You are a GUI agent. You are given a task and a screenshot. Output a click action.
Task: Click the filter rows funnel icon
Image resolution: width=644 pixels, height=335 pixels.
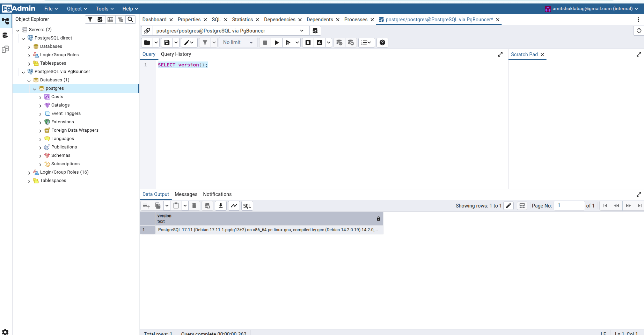(205, 43)
